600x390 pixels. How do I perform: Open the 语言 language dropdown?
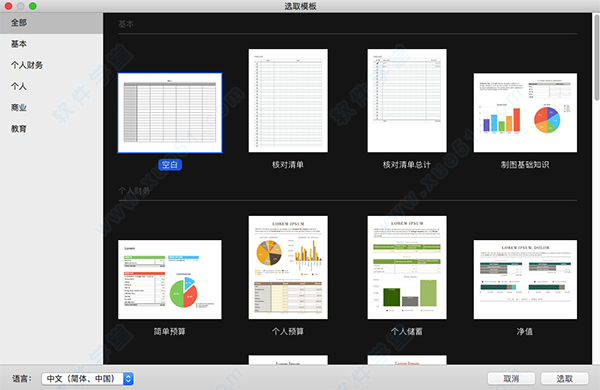[87, 379]
